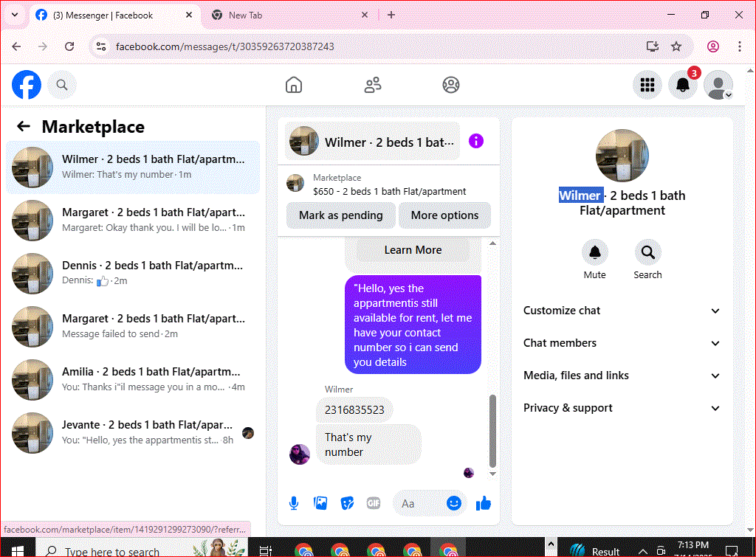Image resolution: width=756 pixels, height=557 pixels.
Task: Open Windows Start button
Action: click(x=18, y=550)
